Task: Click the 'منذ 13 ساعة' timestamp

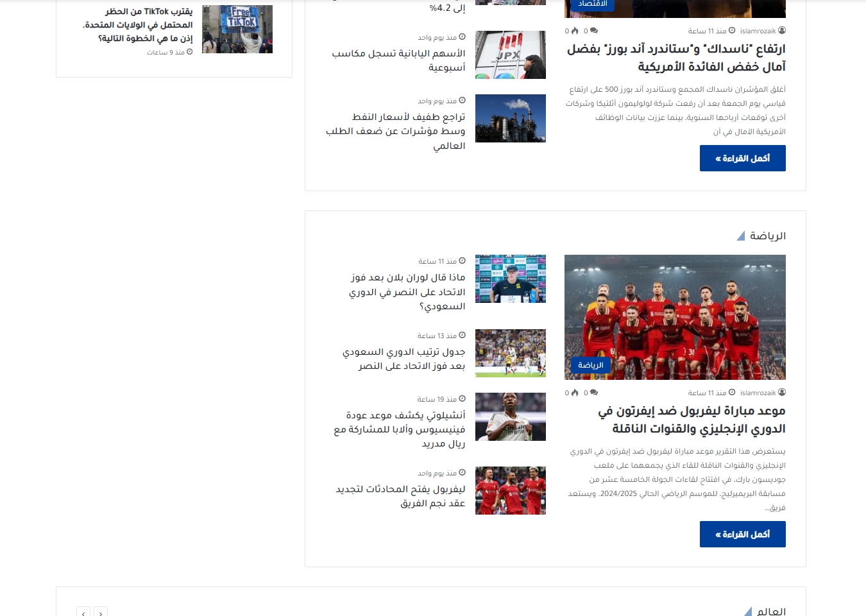Action: [437, 336]
